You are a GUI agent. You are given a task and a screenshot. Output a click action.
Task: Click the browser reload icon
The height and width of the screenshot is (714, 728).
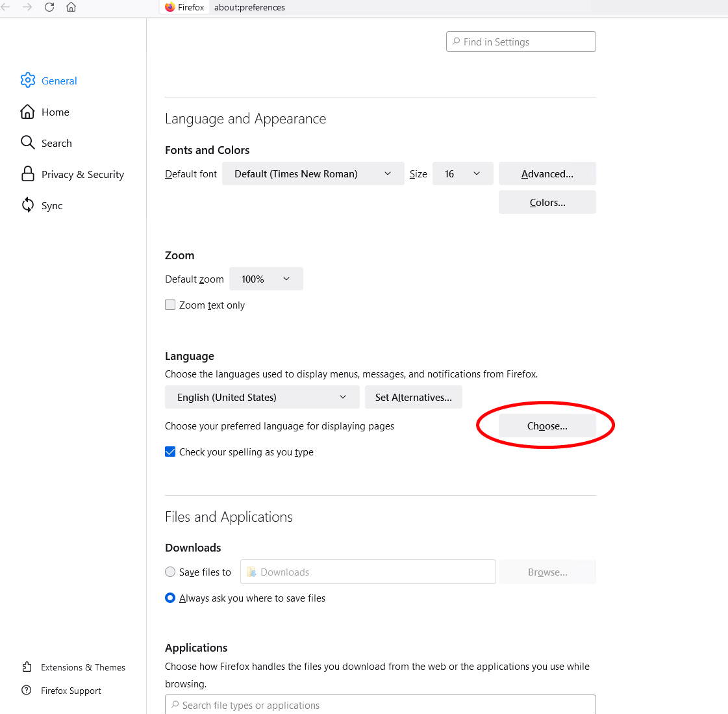click(x=49, y=7)
